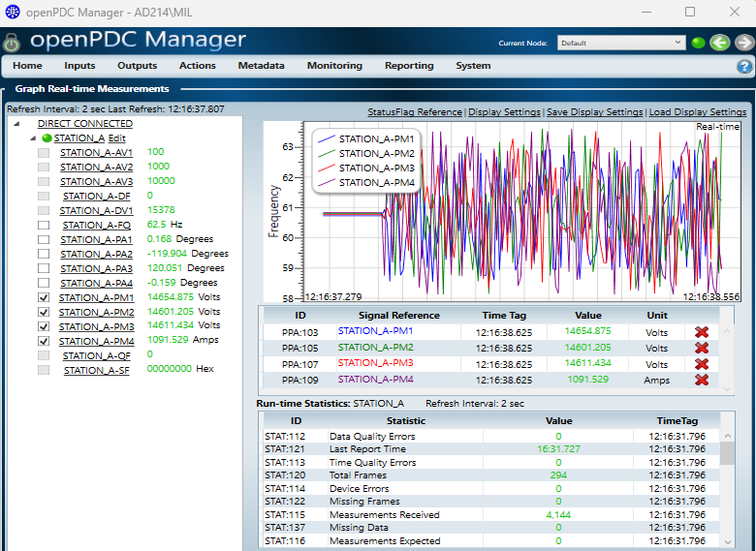This screenshot has height=551, width=756.
Task: Collapse the STATION_A tree node
Action: 32,138
